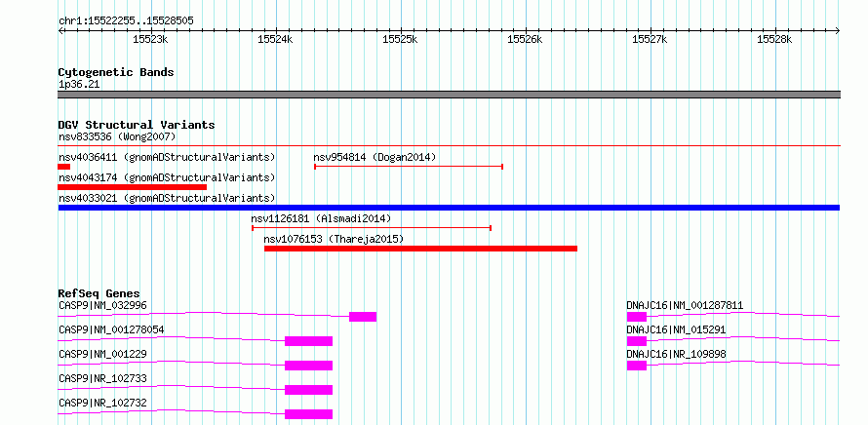Select the blue nsv4033021 variant bar
The width and height of the screenshot is (868, 425).
click(449, 208)
